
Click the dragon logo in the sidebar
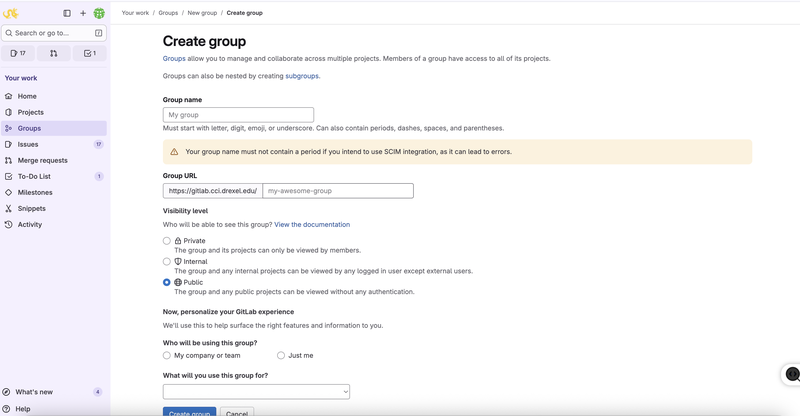12,13
